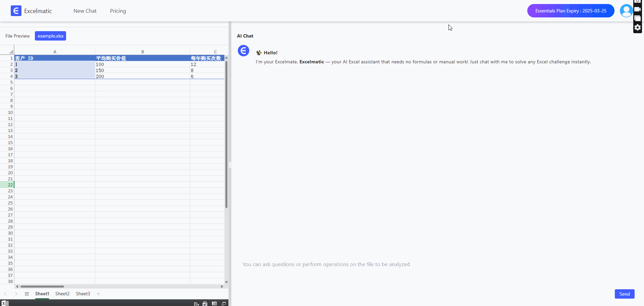
Task: Switch to Sheet3 tab
Action: pos(83,294)
